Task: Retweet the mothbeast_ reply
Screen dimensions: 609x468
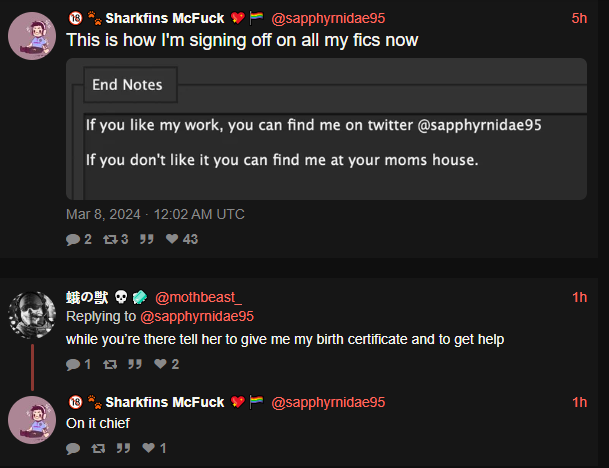Action: tap(110, 364)
